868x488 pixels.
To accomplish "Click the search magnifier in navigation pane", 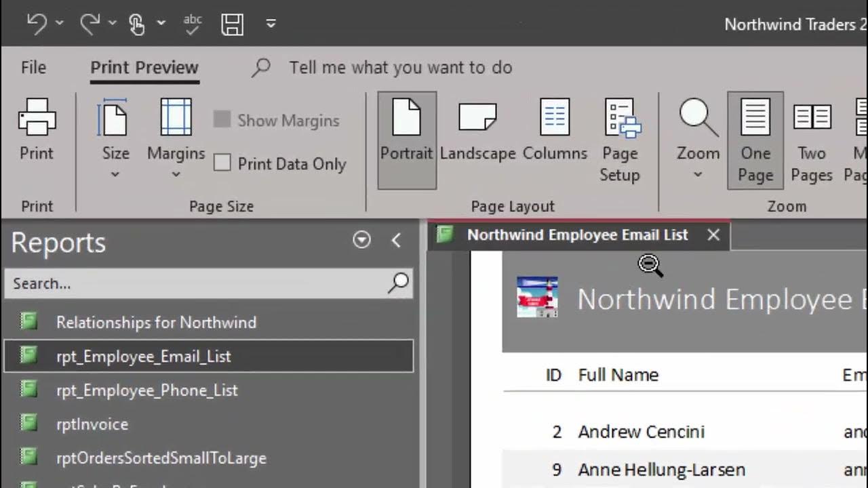I will (398, 283).
